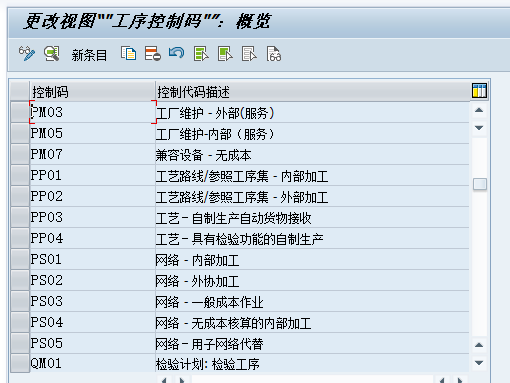
Task: Select row for control key PM07
Action: pos(20,154)
